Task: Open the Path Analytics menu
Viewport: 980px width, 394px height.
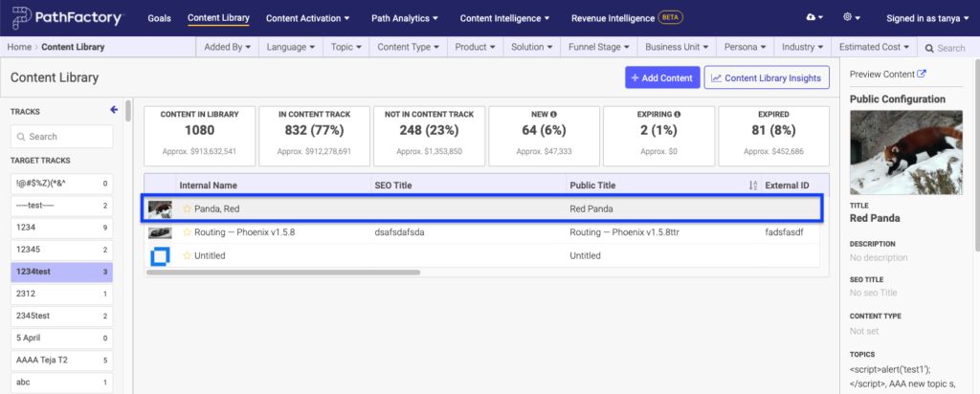Action: tap(405, 18)
